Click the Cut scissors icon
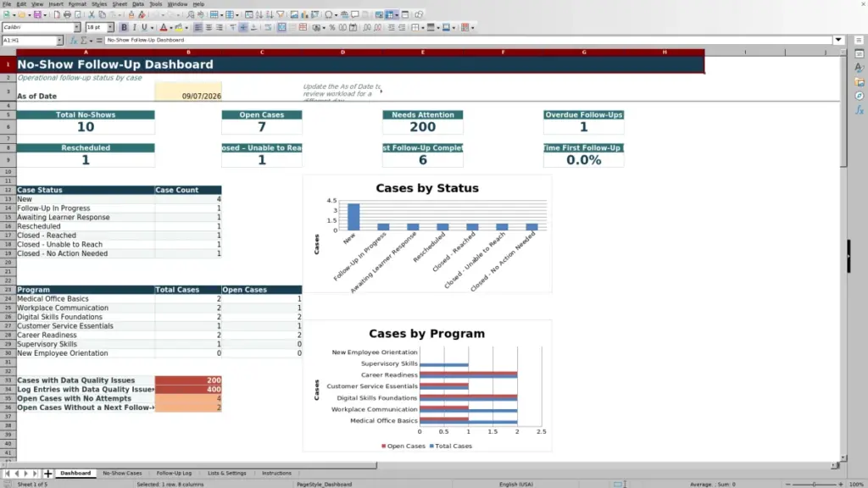Image resolution: width=868 pixels, height=488 pixels. click(92, 15)
